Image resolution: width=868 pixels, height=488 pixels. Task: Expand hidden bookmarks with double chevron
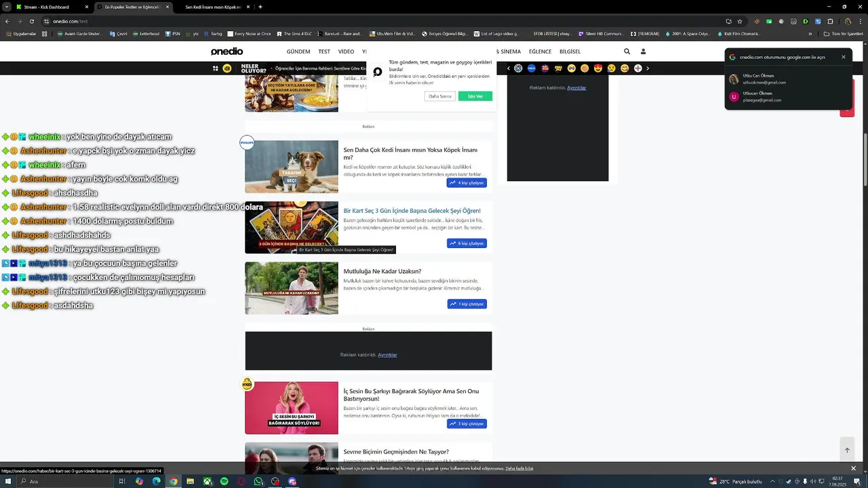pos(810,33)
